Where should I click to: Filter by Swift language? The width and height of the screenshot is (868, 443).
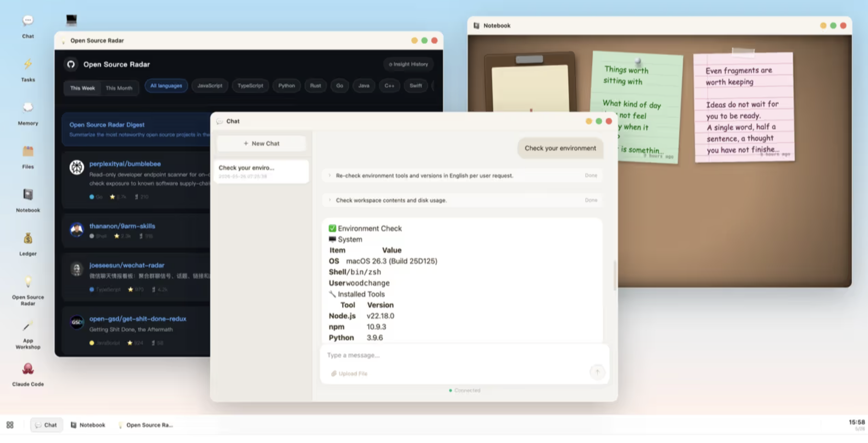(416, 86)
